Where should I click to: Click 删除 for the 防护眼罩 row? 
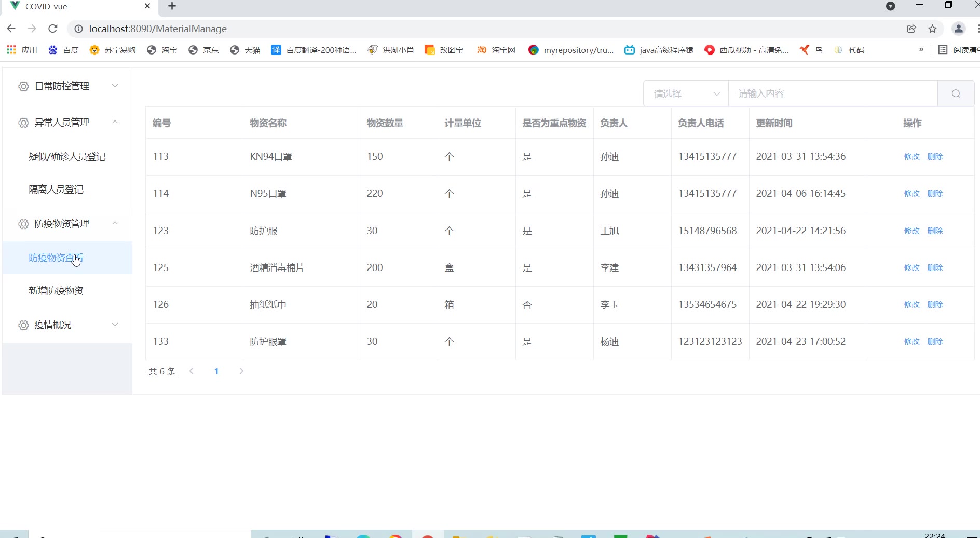coord(935,342)
